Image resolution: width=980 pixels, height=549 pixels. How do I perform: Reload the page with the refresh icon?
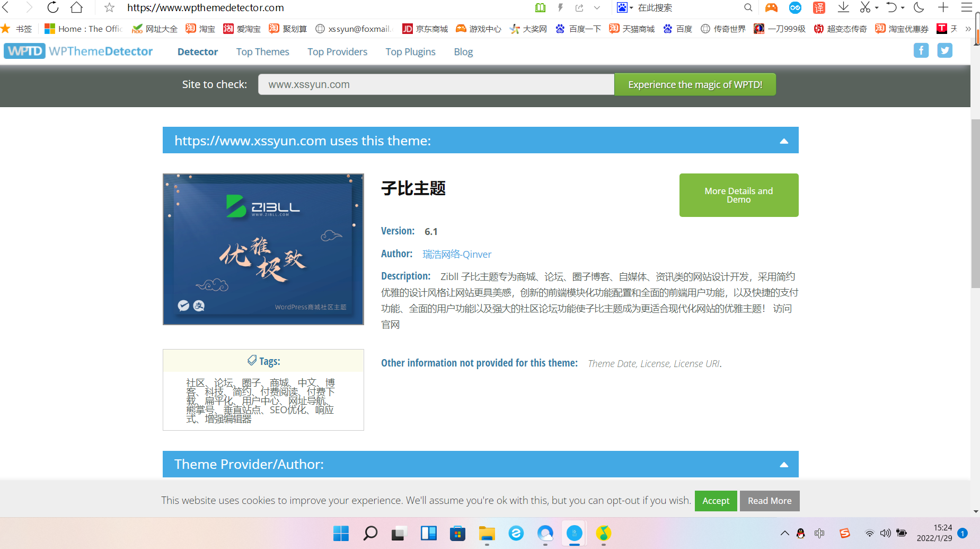tap(53, 7)
